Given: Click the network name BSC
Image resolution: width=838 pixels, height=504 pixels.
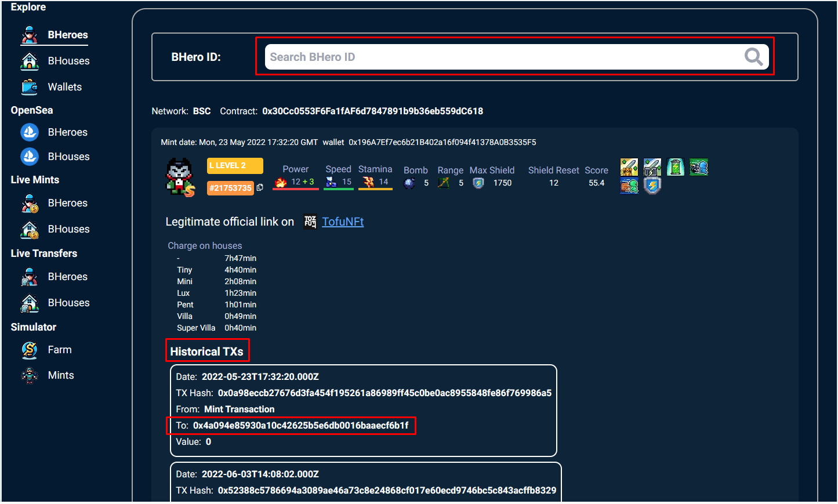Looking at the screenshot, I should (x=202, y=111).
